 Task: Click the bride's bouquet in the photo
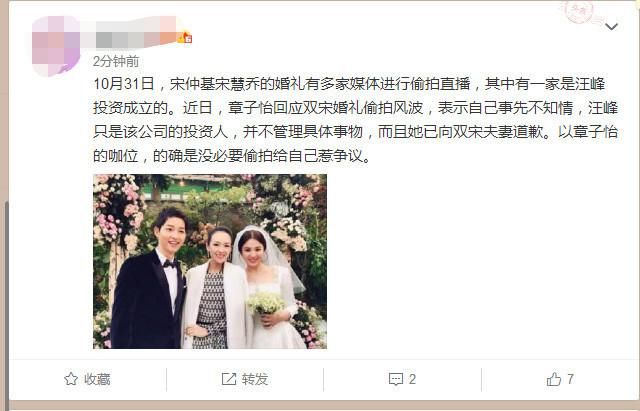point(265,304)
